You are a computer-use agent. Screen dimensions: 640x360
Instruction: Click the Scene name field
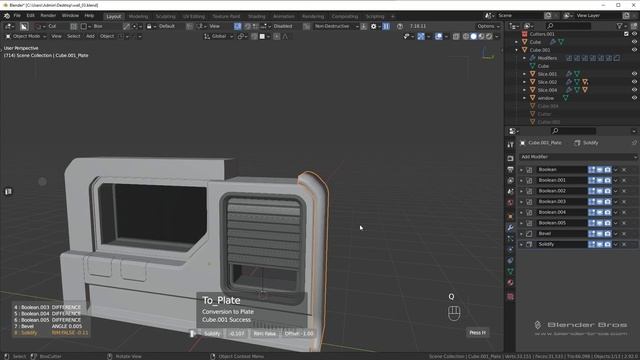click(520, 16)
